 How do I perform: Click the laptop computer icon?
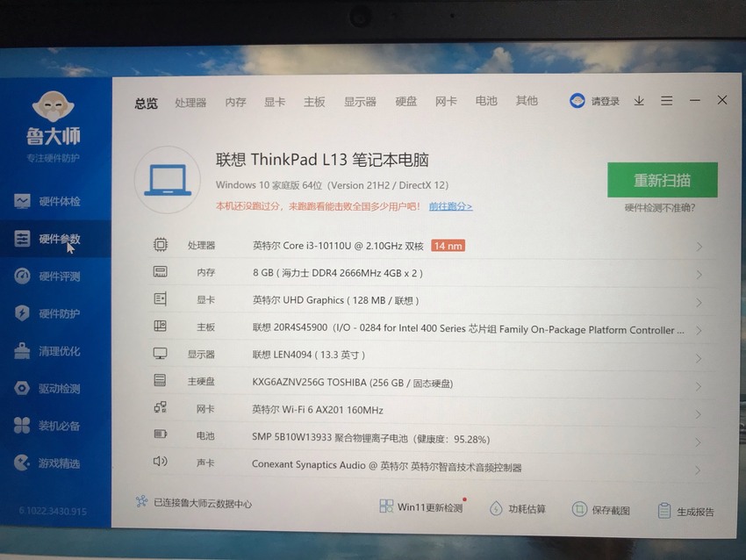pos(168,180)
